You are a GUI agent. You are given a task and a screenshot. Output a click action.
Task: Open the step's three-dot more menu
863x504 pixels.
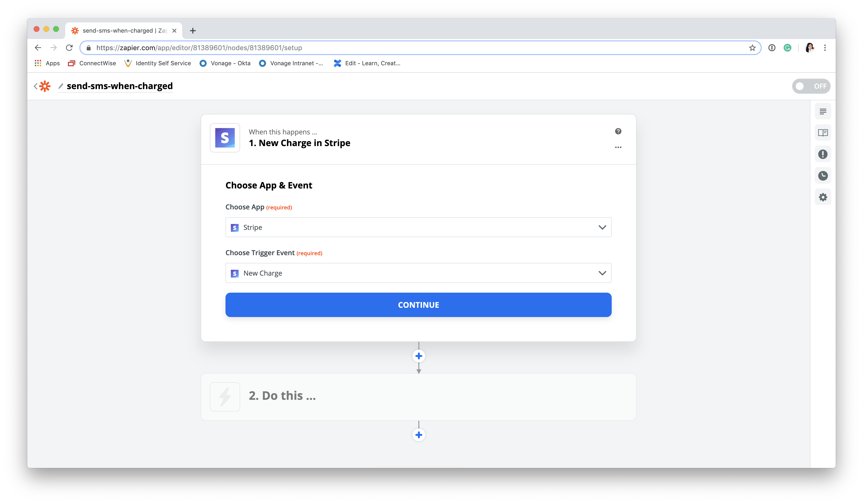pos(618,147)
